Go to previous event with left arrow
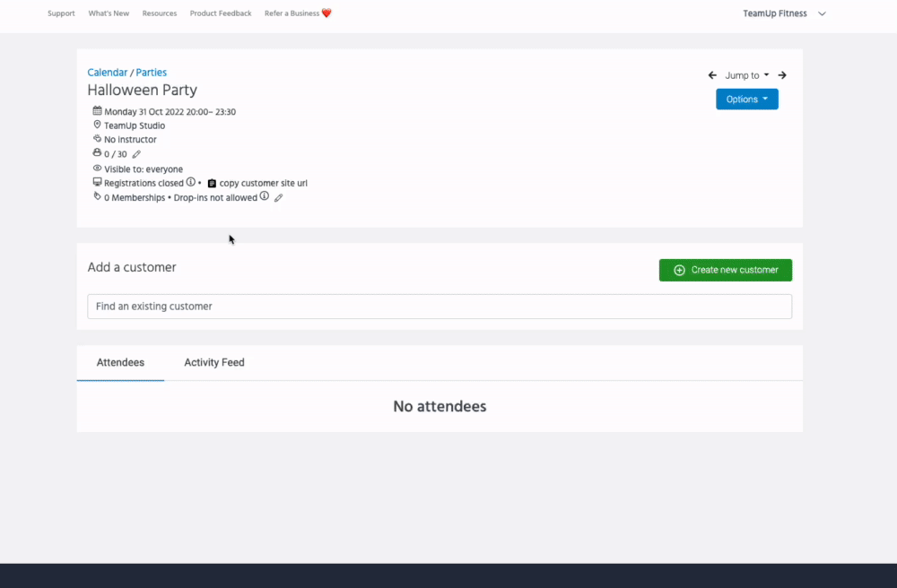 tap(712, 75)
